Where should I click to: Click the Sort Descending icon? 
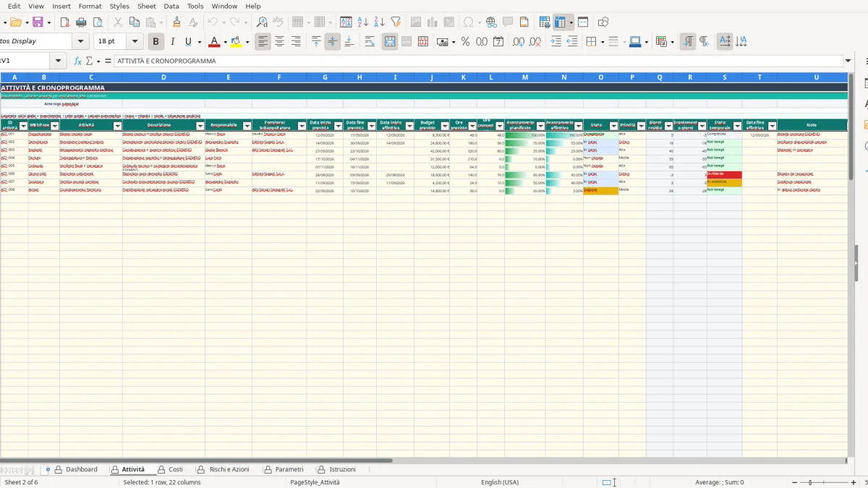coord(379,22)
